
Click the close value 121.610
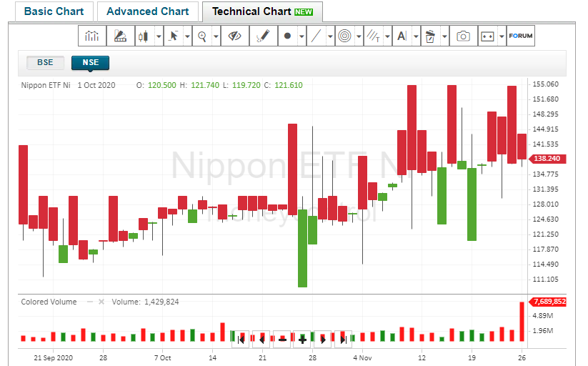[x=289, y=85]
